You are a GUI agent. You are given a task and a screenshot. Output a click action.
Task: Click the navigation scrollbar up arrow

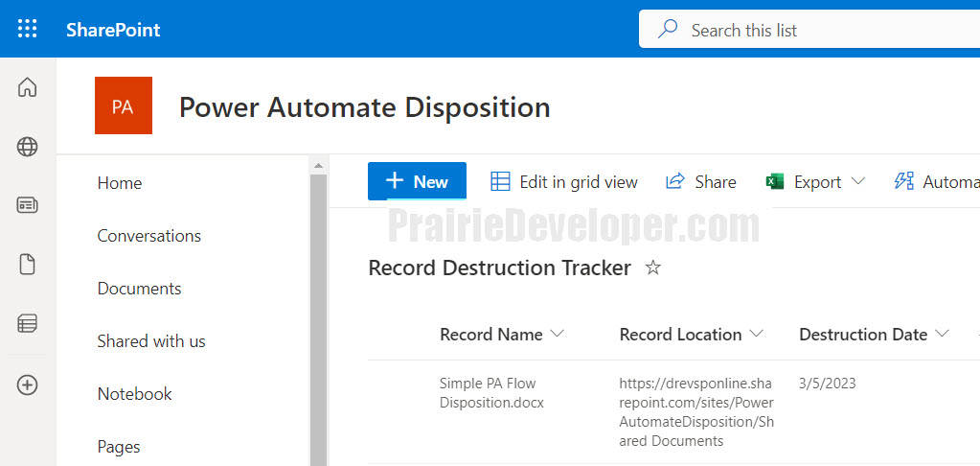tap(317, 166)
